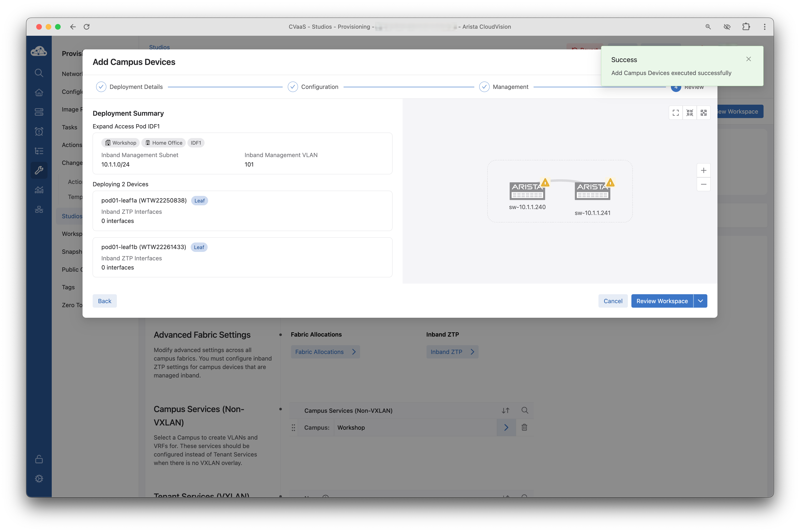Image resolution: width=800 pixels, height=532 pixels.
Task: Click the sidebar settings gear icon
Action: click(39, 478)
